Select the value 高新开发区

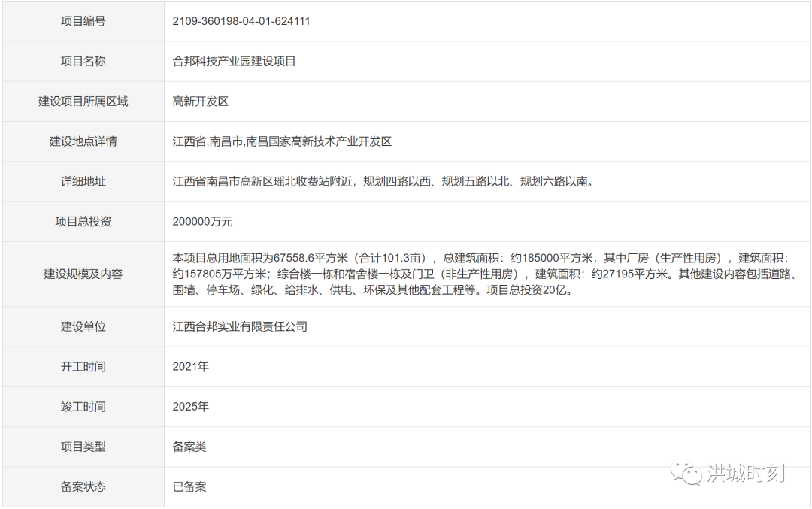point(201,101)
